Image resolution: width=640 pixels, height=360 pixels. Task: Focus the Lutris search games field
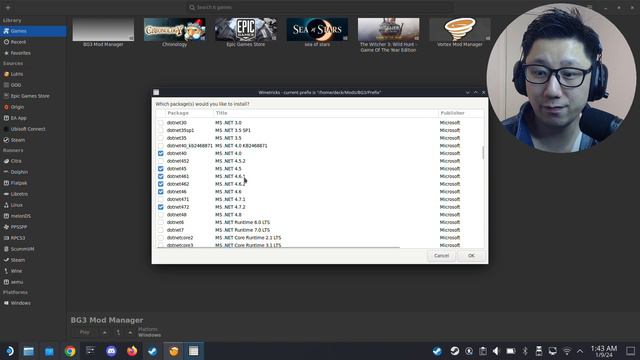coord(320,7)
